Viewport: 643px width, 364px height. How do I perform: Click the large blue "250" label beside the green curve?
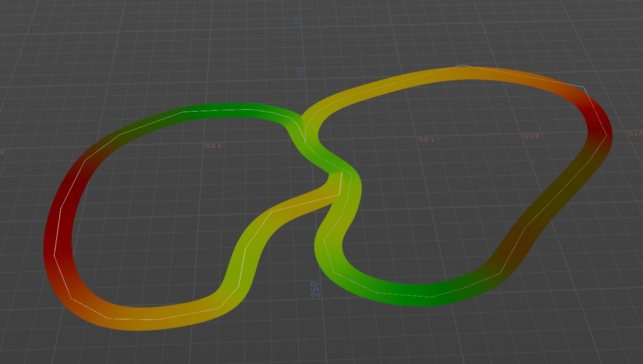tap(315, 289)
